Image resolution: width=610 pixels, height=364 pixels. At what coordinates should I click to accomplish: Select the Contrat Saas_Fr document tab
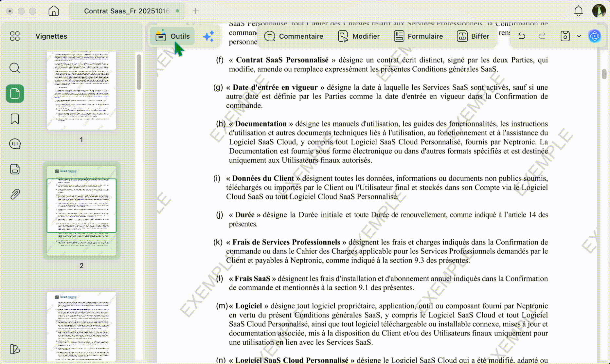point(127,11)
